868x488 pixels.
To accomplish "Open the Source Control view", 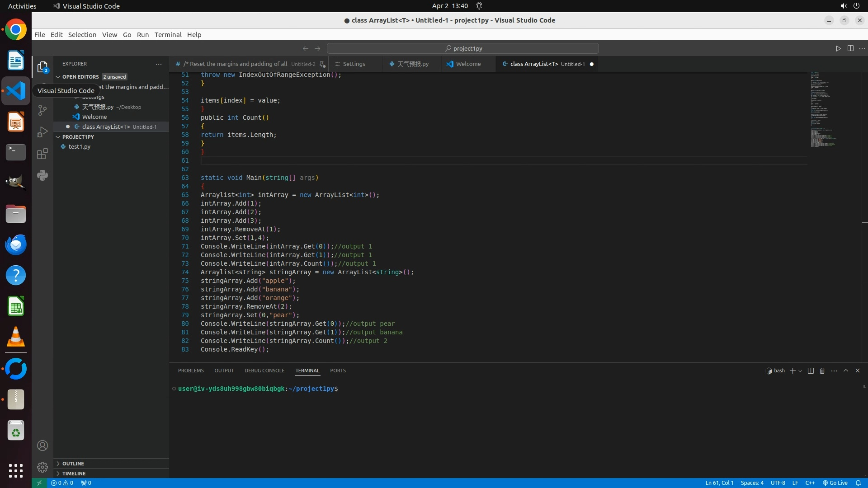I will 42,110.
